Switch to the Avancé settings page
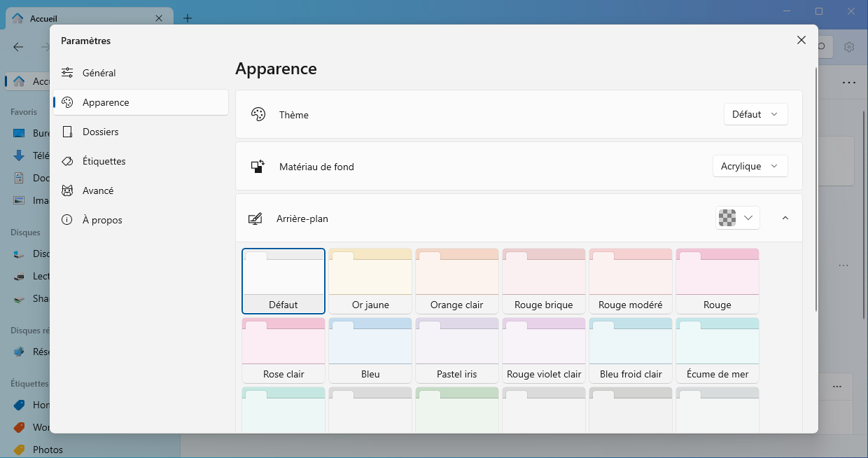 98,190
